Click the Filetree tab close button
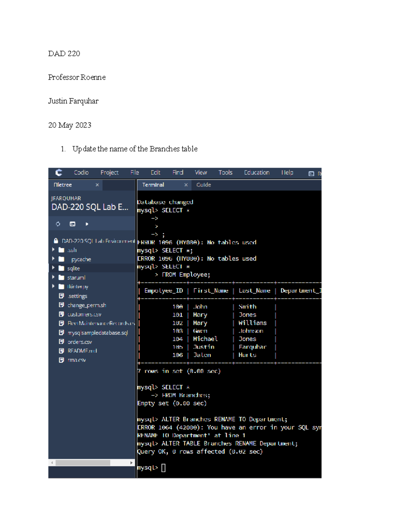411x532 pixels. [x=97, y=185]
